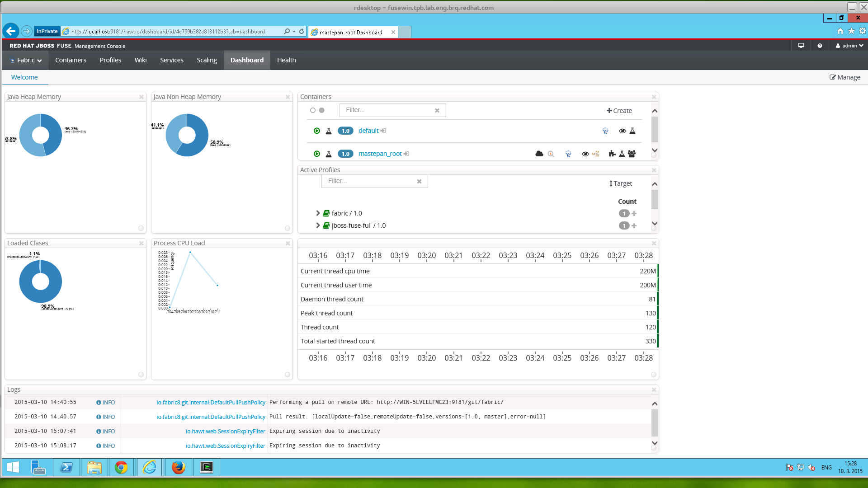This screenshot has height=488, width=868.
Task: Click the 1.0 version badge of default container
Action: click(x=345, y=131)
